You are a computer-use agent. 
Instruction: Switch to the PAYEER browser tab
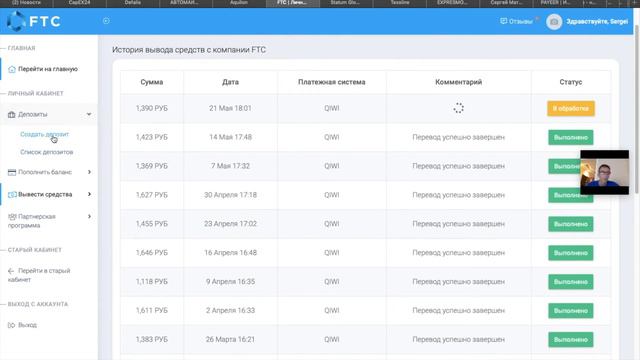pos(556,3)
